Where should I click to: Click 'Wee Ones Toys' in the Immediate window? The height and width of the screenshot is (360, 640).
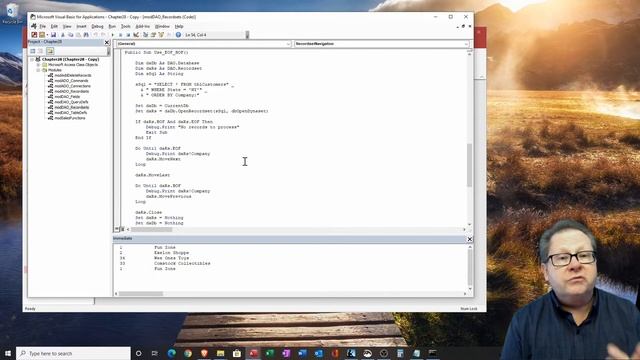pyautogui.click(x=171, y=258)
